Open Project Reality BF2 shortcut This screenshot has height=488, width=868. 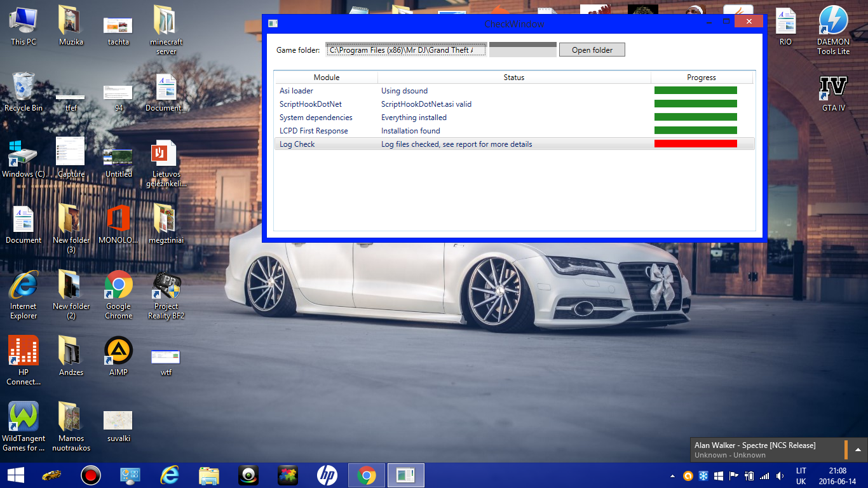coord(166,295)
